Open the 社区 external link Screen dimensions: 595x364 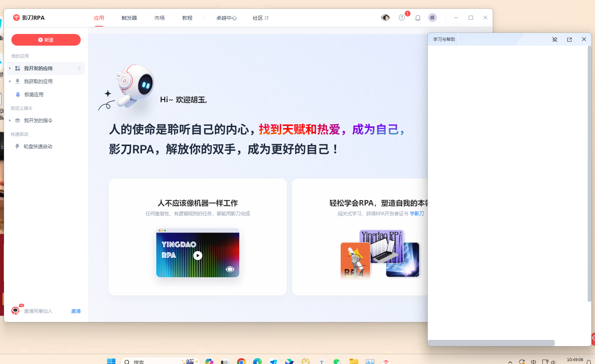tap(260, 18)
